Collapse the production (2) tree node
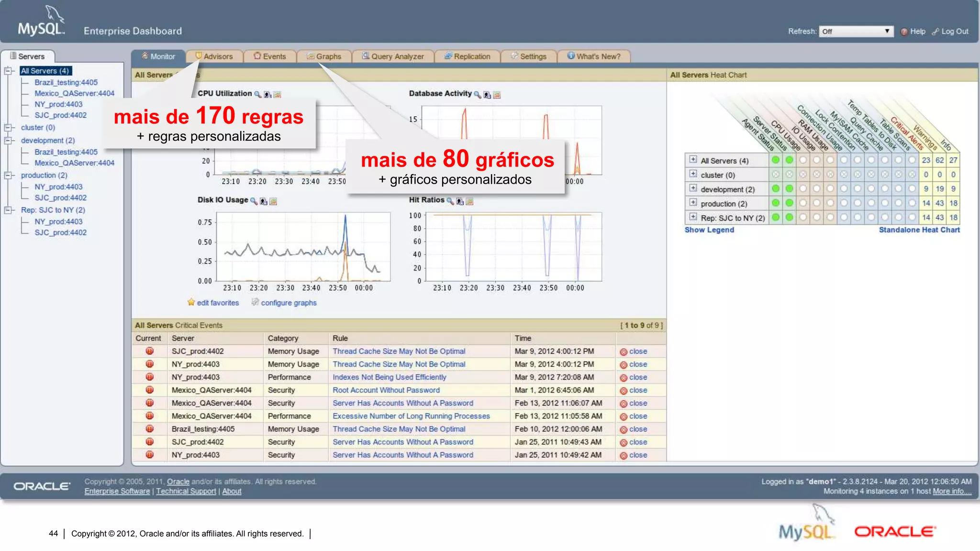Screen dimensions: 980x551 (8, 176)
